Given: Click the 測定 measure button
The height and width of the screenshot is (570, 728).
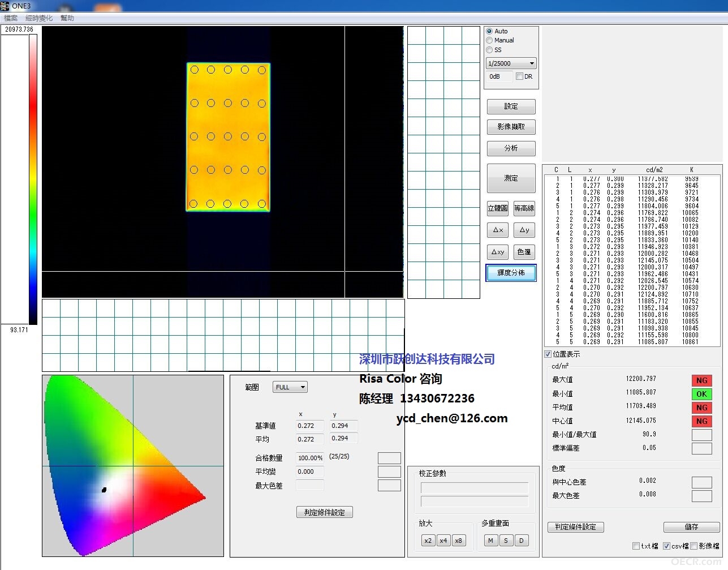Looking at the screenshot, I should [x=511, y=178].
